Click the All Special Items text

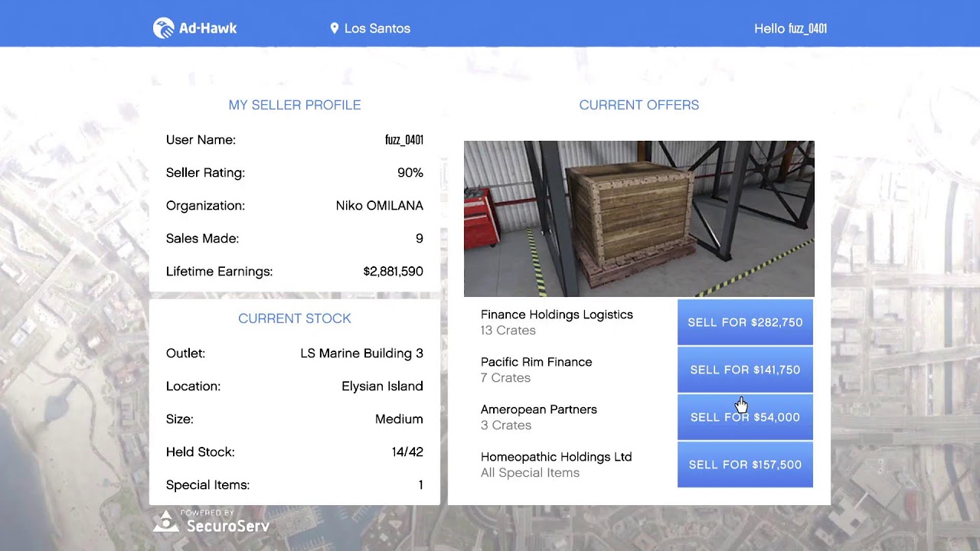(x=530, y=473)
